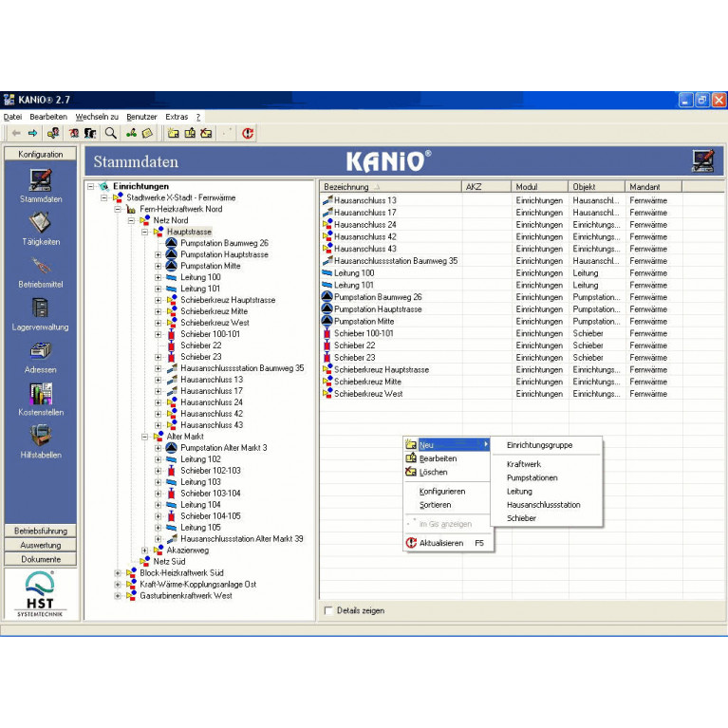The image size is (728, 728).
Task: Click the Betriebsführung panel button
Action: [x=41, y=531]
